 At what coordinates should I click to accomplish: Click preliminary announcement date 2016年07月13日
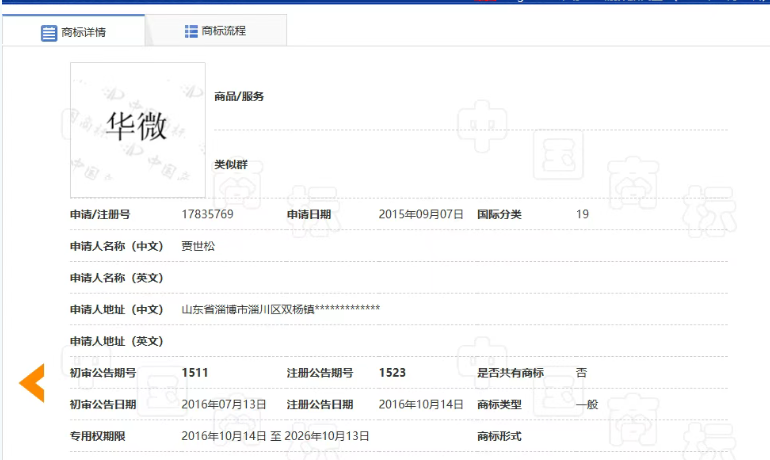tap(224, 405)
